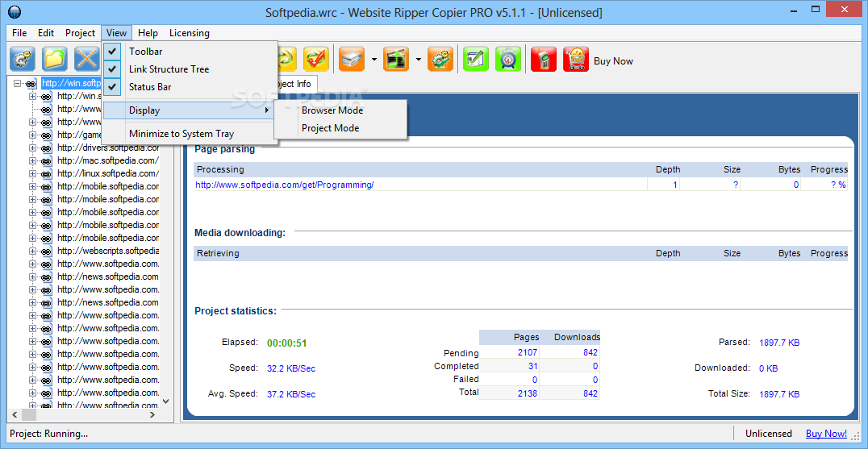
Task: Collapse the root win.softpedia tree node
Action: [x=17, y=84]
